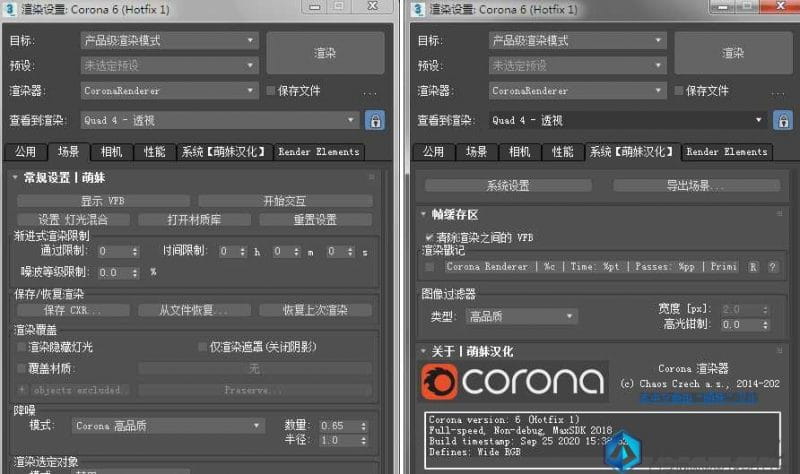Image resolution: width=800 pixels, height=474 pixels.
Task: Click the save CXR button
Action: 73,310
